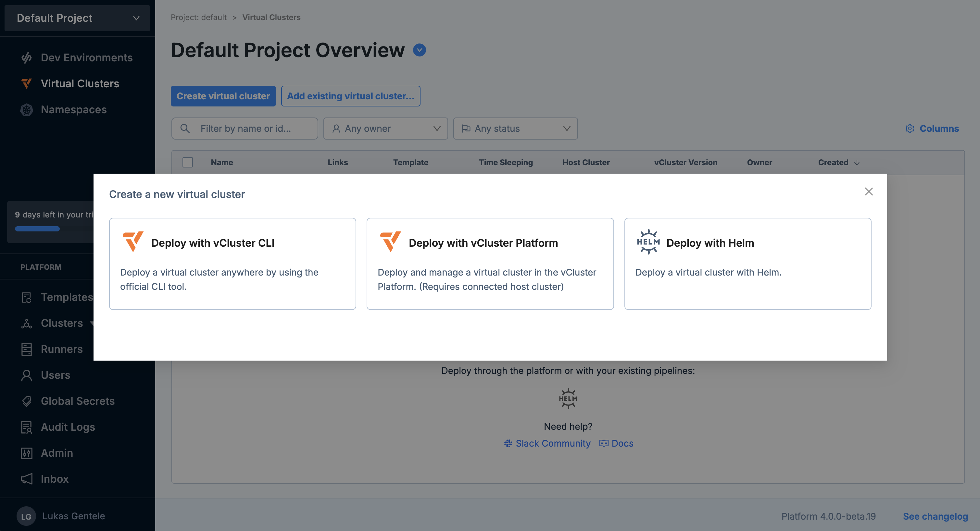The height and width of the screenshot is (531, 980).
Task: Open blue chevron next to Overview title
Action: click(x=419, y=50)
